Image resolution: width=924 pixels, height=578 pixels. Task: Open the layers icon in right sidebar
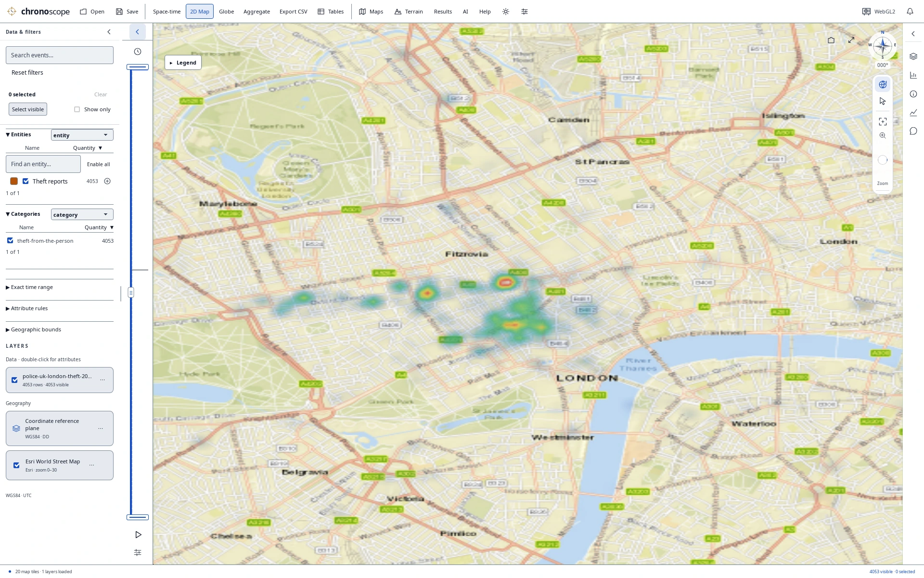point(913,56)
